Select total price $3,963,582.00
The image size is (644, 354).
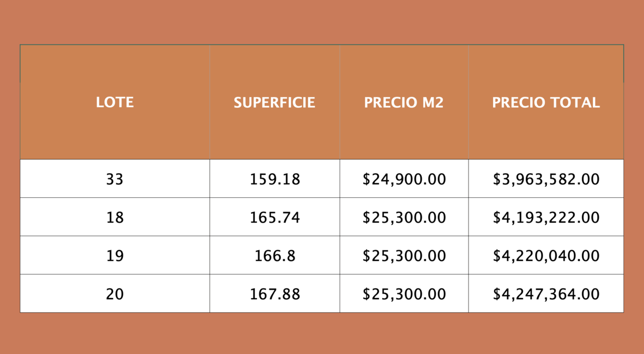pos(546,179)
